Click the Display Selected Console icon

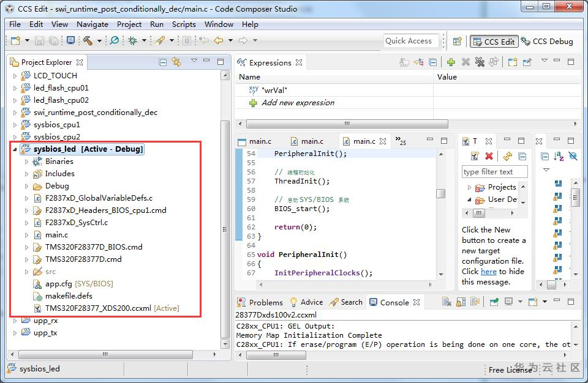pos(509,302)
